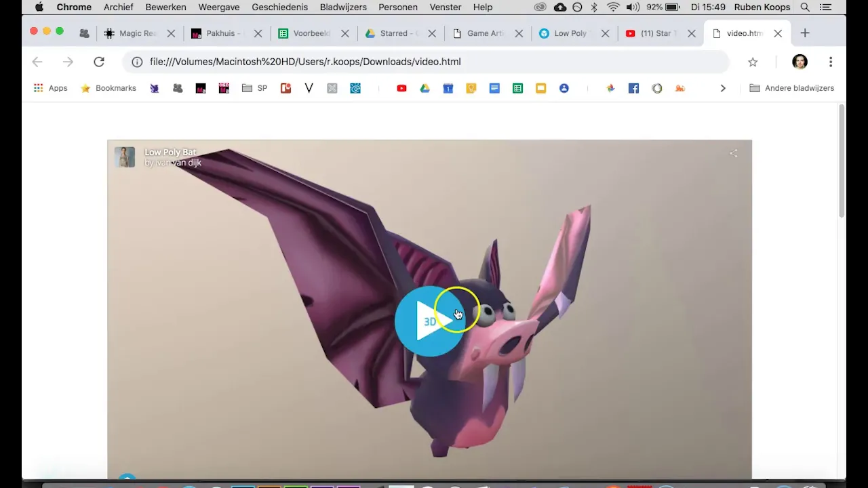Open the Venster menu
This screenshot has height=488, width=868.
(x=446, y=7)
